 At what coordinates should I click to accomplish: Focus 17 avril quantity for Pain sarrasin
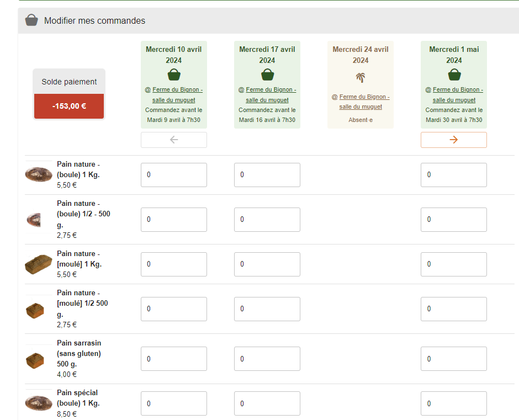click(x=267, y=359)
